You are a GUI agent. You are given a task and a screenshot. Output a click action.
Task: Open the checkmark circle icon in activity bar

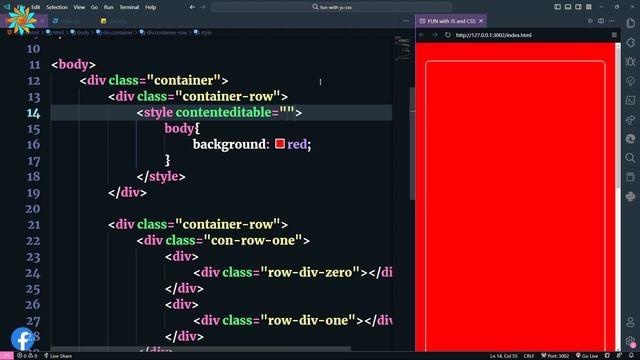(631, 81)
